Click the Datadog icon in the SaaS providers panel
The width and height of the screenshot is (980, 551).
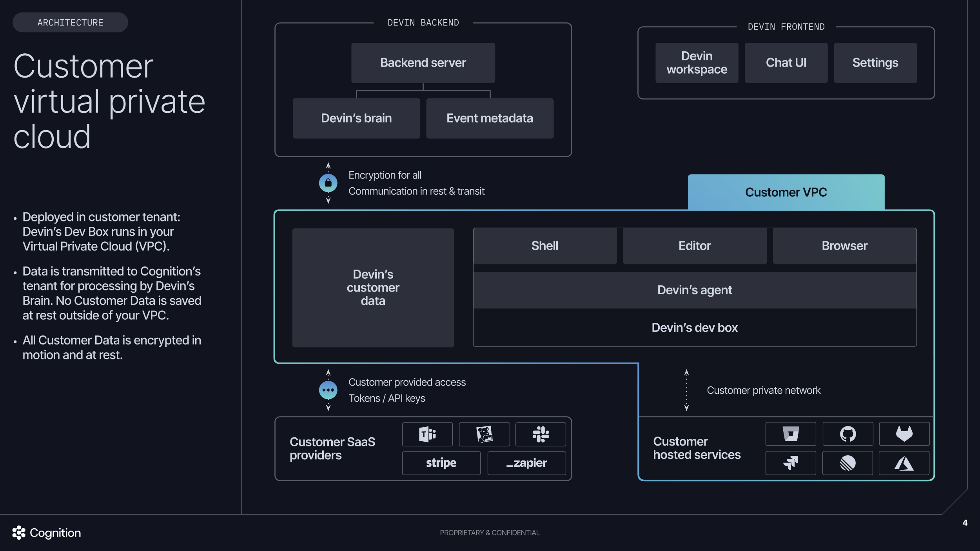click(485, 434)
